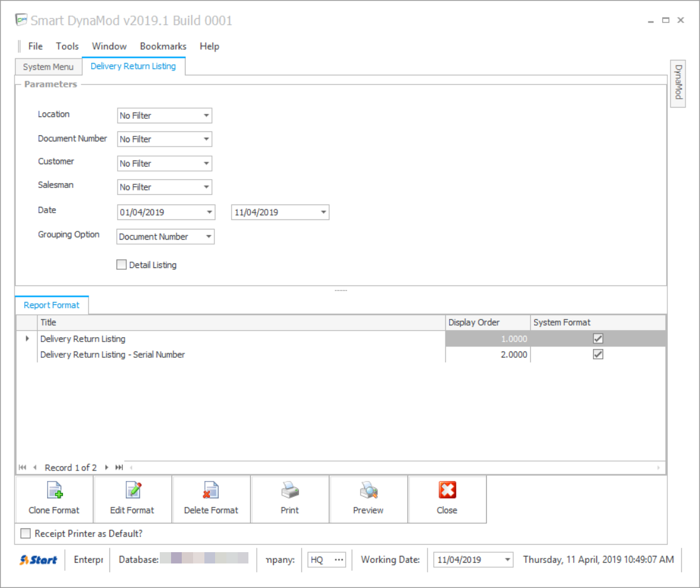This screenshot has width=700, height=588.
Task: Open the Location filter dropdown
Action: click(x=206, y=116)
